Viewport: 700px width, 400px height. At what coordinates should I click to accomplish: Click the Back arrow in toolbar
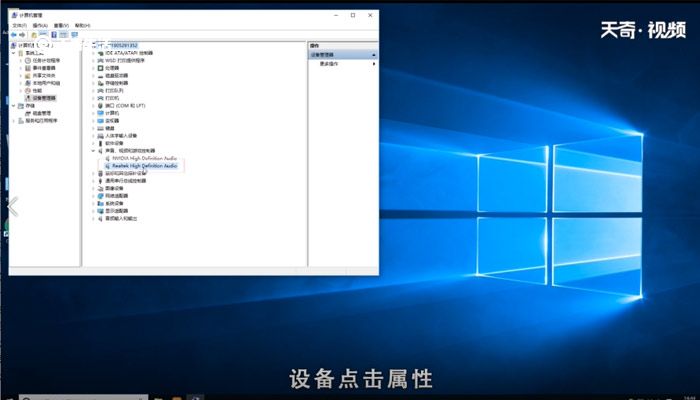click(x=14, y=35)
